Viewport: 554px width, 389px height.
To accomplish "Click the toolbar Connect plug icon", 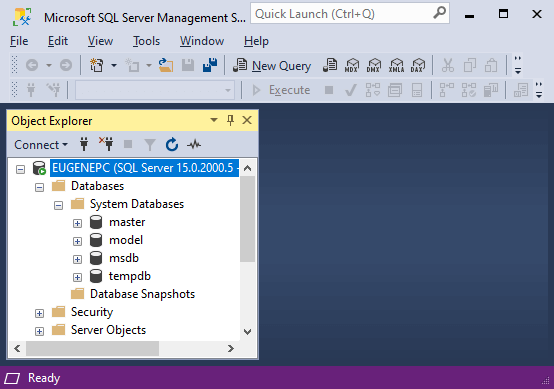I will (31, 90).
